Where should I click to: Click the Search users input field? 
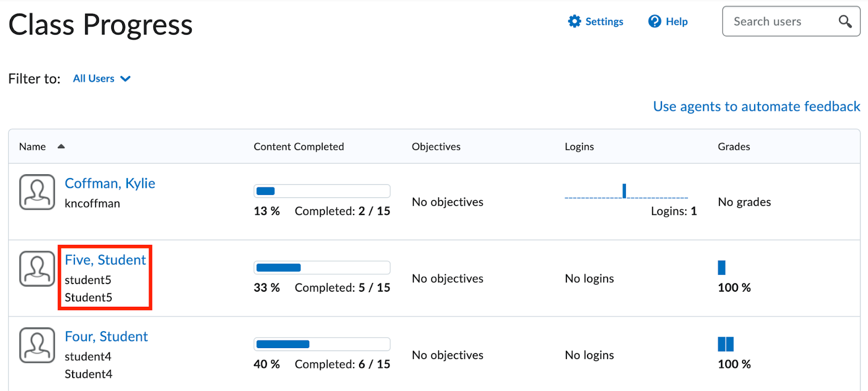781,21
